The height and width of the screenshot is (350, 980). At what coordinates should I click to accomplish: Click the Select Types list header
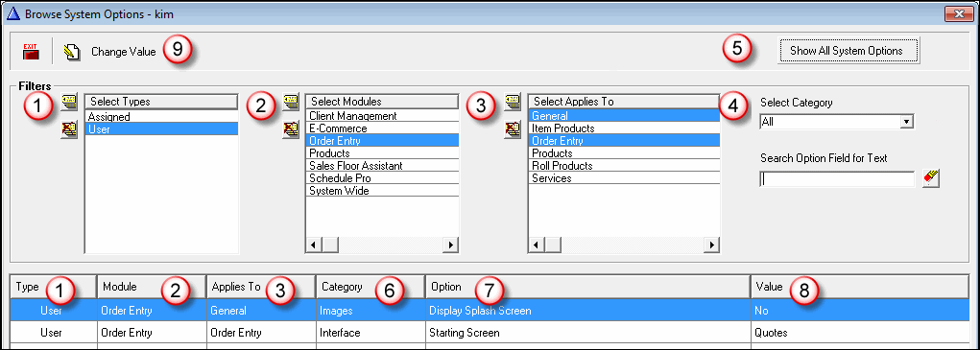[161, 101]
